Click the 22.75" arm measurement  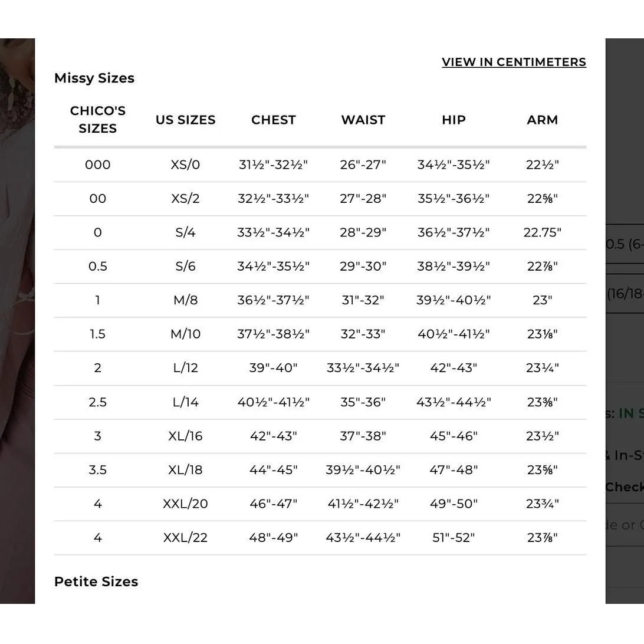click(543, 232)
